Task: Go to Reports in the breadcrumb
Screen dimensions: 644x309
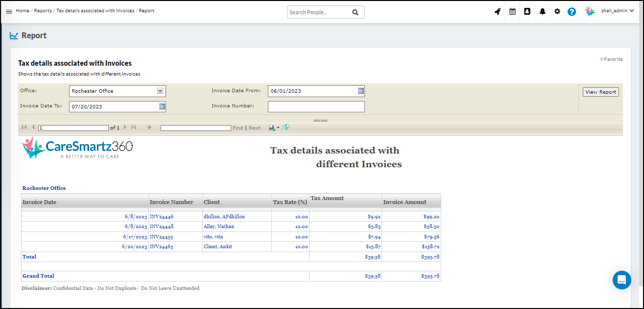Action: pos(43,11)
